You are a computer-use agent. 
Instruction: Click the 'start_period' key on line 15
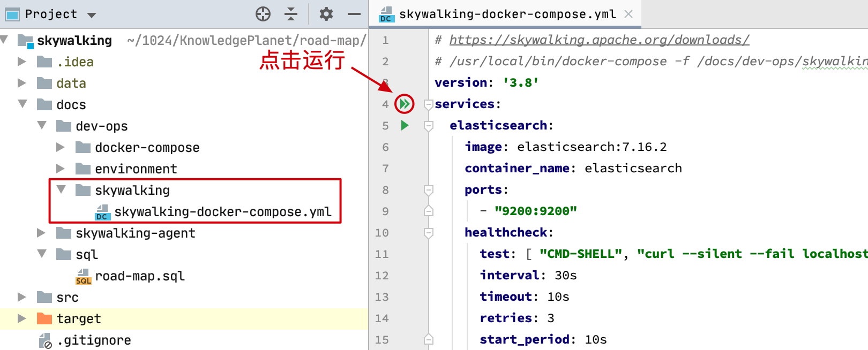click(x=525, y=340)
